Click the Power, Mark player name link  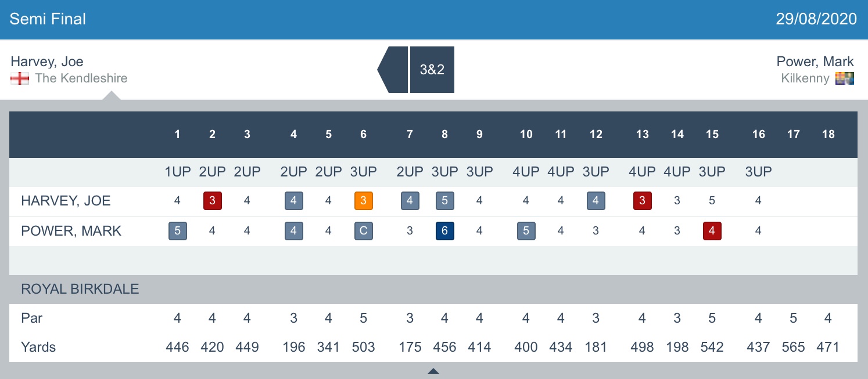pyautogui.click(x=815, y=62)
